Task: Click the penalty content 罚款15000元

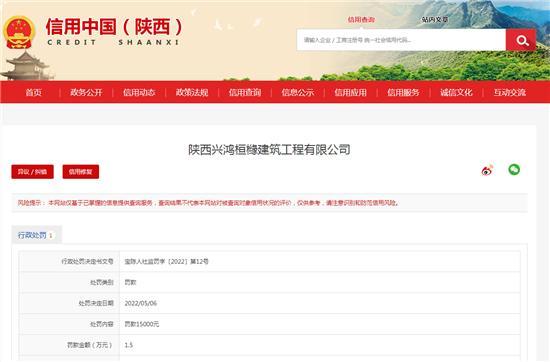Action: [x=142, y=324]
